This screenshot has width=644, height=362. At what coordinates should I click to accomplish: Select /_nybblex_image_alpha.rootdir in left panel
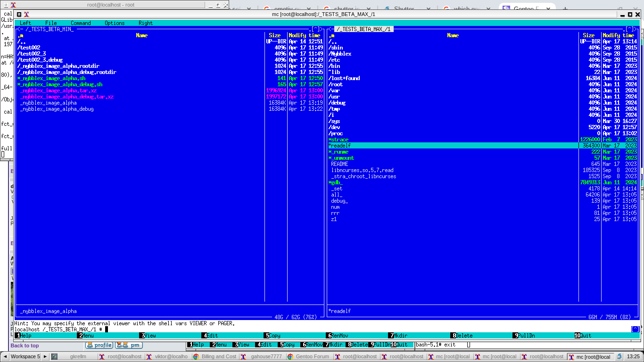coord(170,66)
